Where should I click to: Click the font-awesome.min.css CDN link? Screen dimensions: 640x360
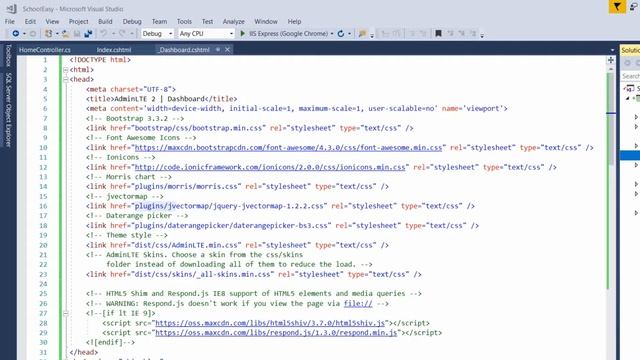tap(288, 148)
